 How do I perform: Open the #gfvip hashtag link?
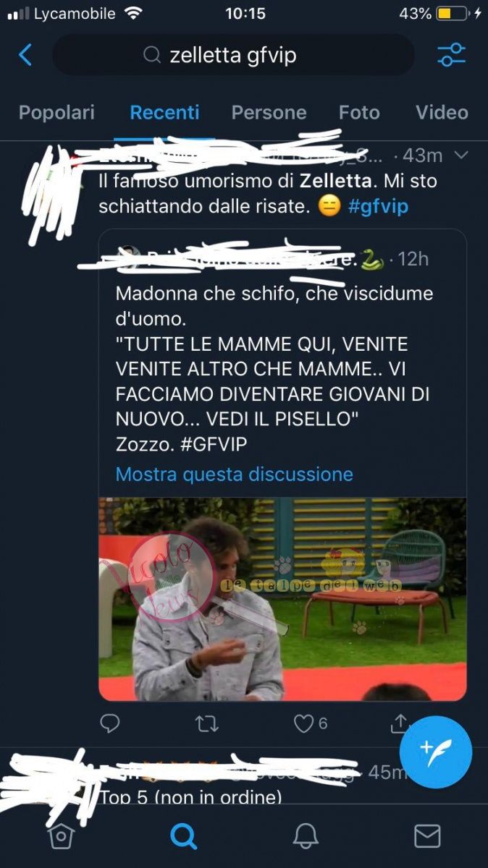(378, 206)
